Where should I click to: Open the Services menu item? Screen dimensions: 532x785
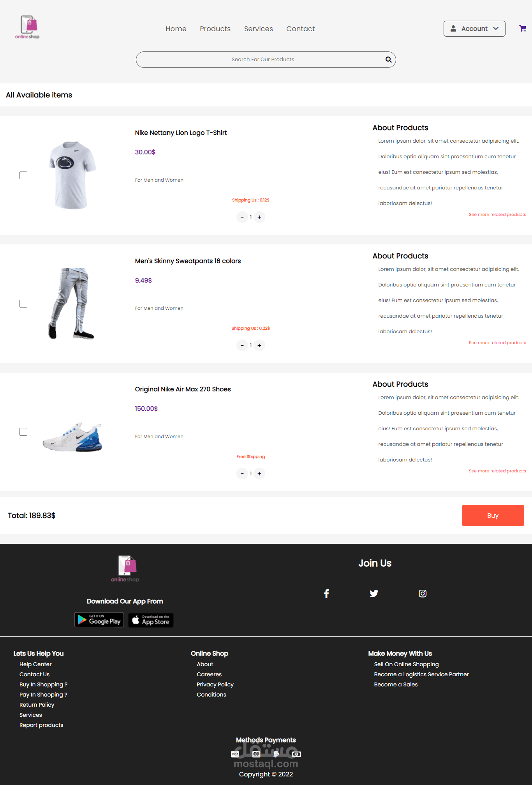(x=259, y=29)
